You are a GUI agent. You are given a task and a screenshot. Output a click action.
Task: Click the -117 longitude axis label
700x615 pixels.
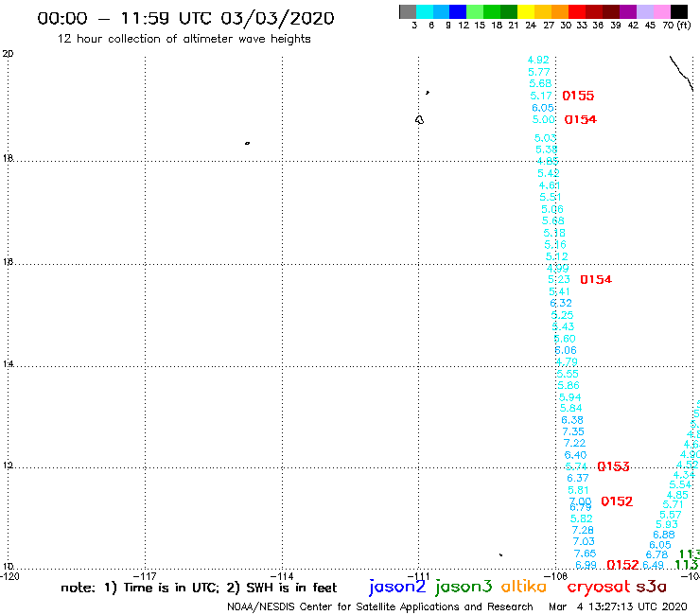point(145,576)
